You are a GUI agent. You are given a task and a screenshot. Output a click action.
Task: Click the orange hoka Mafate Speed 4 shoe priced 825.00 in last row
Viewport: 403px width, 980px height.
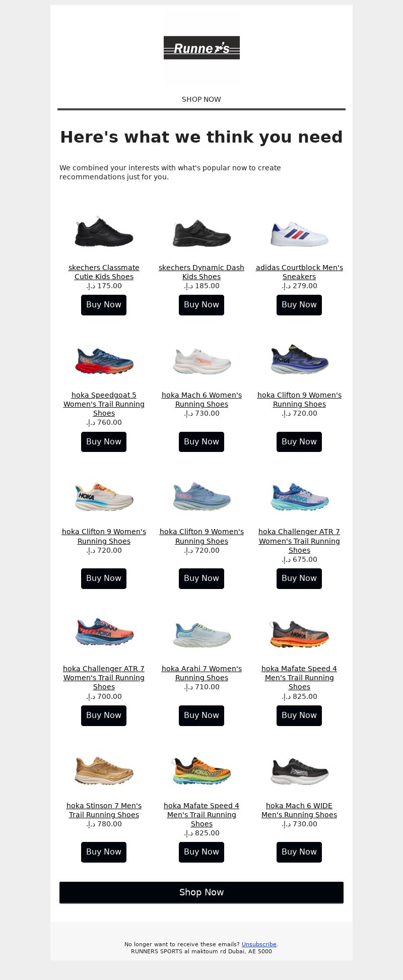coord(201,770)
